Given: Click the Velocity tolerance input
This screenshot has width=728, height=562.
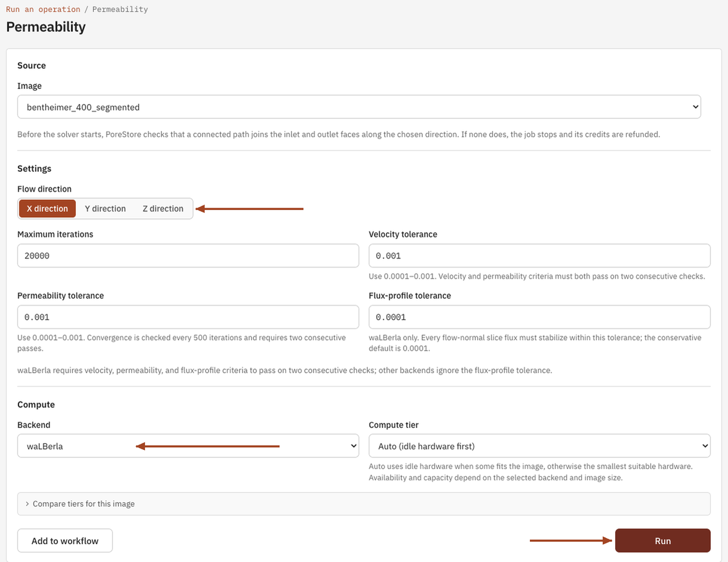Looking at the screenshot, I should coord(539,255).
